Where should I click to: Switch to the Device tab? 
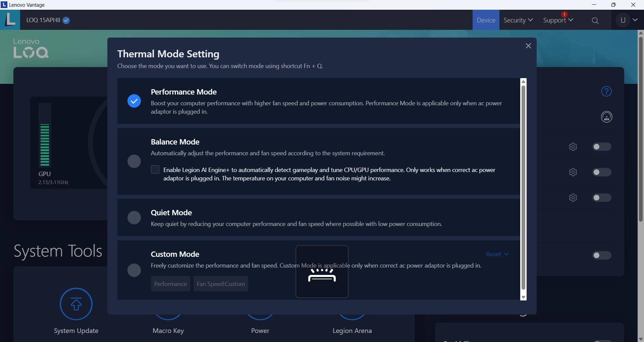pos(486,20)
